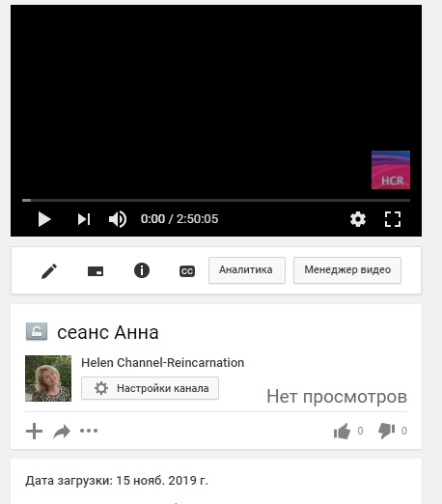
Task: Mute the video volume
Action: click(x=118, y=219)
